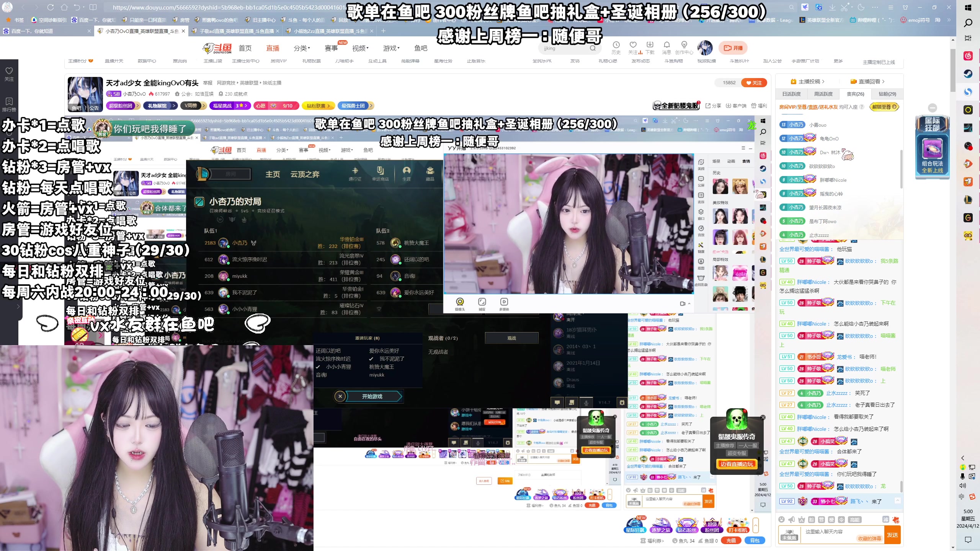Click the question mark help icon beside 均可入座
The image size is (980, 551).
point(862,107)
